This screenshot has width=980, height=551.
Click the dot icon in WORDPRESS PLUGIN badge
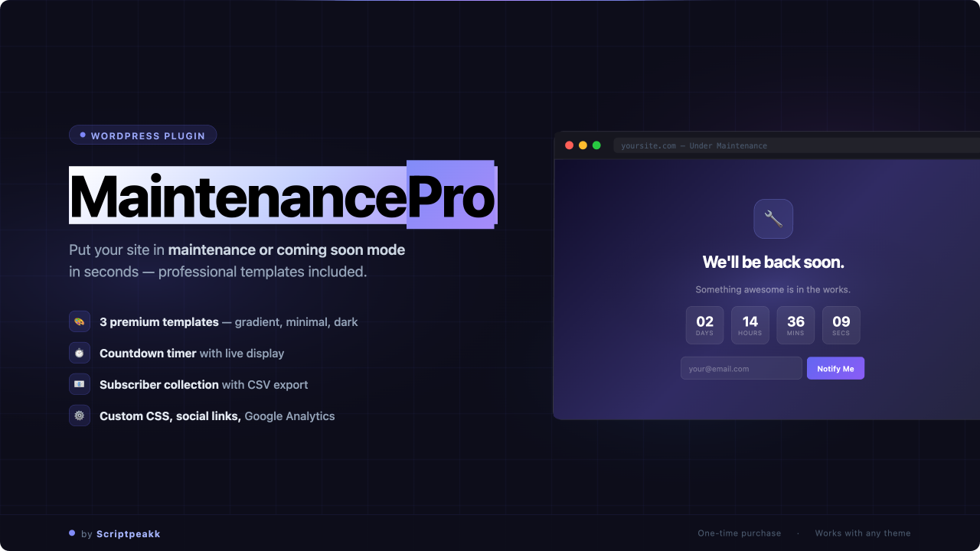[82, 135]
